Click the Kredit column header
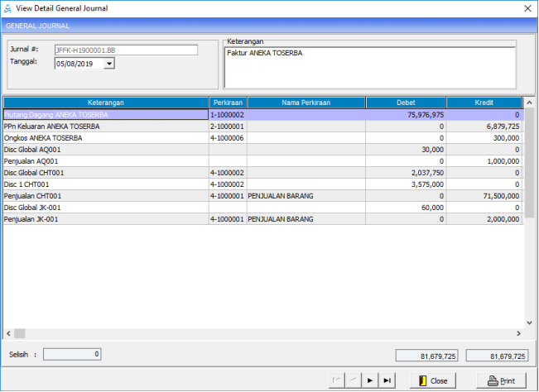This screenshot has width=539, height=392. (484, 103)
